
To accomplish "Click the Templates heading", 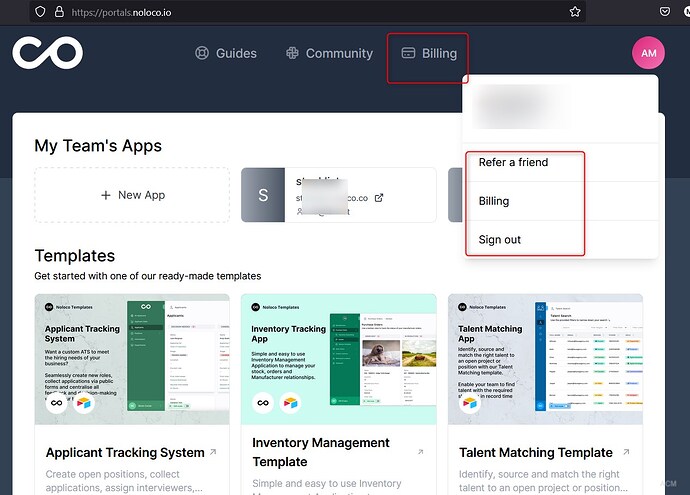I will click(75, 256).
